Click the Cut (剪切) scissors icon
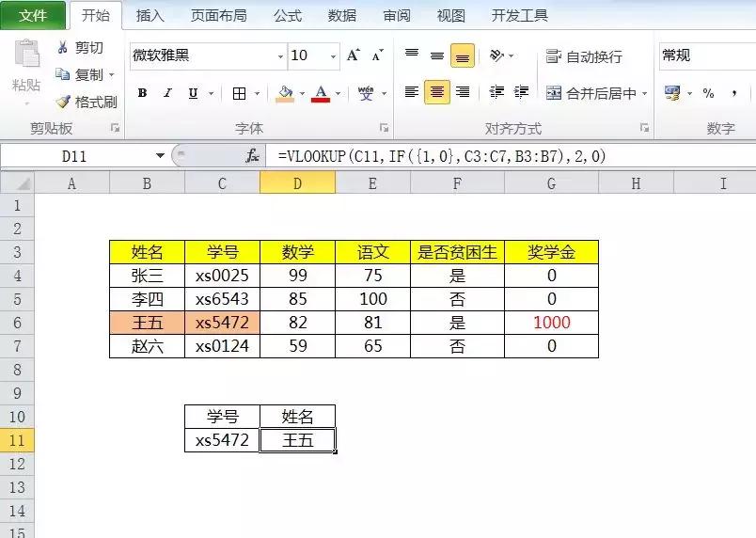756x538 pixels. (x=63, y=47)
